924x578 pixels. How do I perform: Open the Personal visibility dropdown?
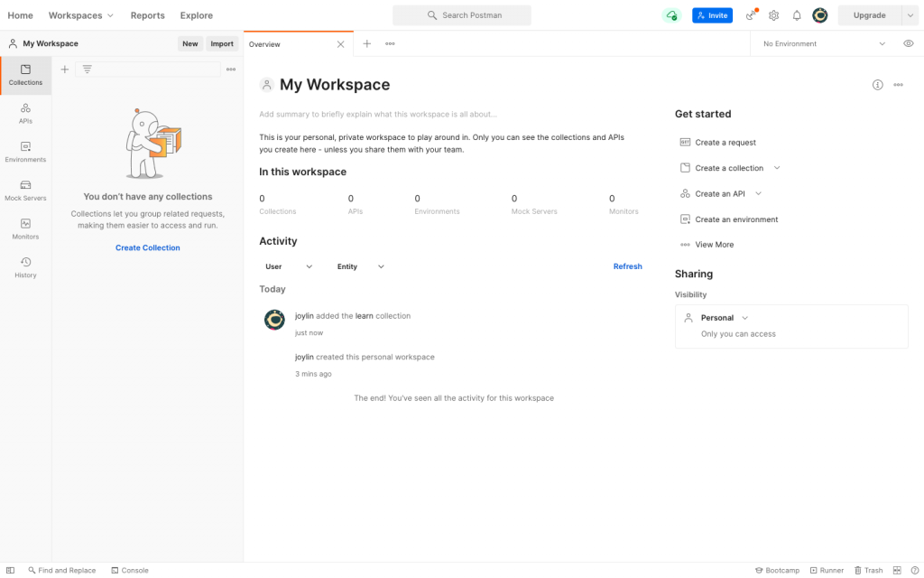pos(725,318)
